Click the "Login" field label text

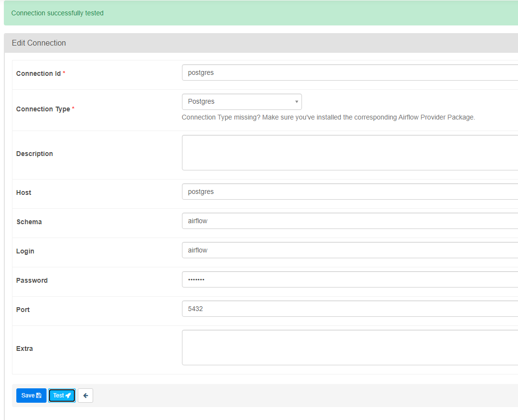pyautogui.click(x=25, y=251)
